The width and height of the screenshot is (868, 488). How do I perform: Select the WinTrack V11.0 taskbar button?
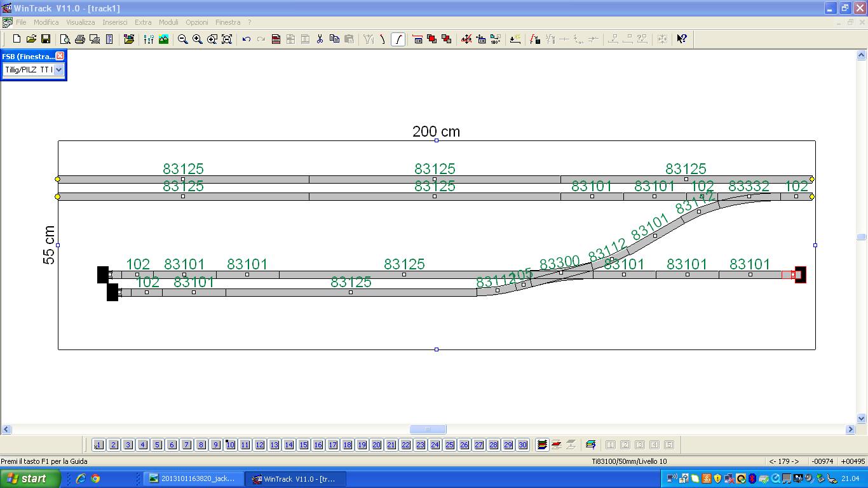(296, 478)
